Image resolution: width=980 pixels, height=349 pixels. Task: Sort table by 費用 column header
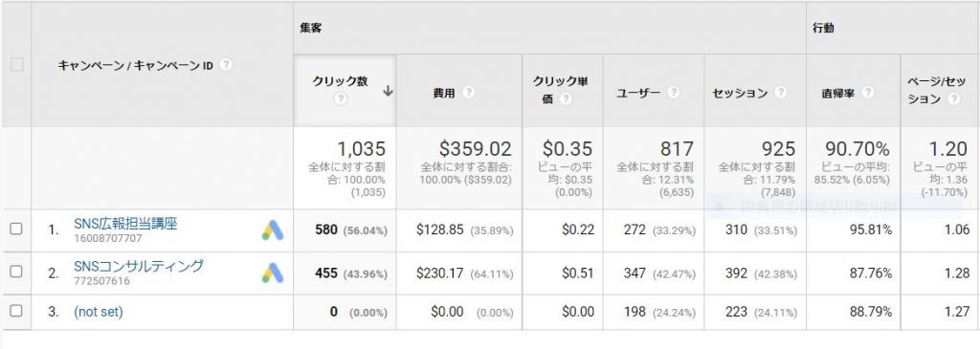point(444,93)
